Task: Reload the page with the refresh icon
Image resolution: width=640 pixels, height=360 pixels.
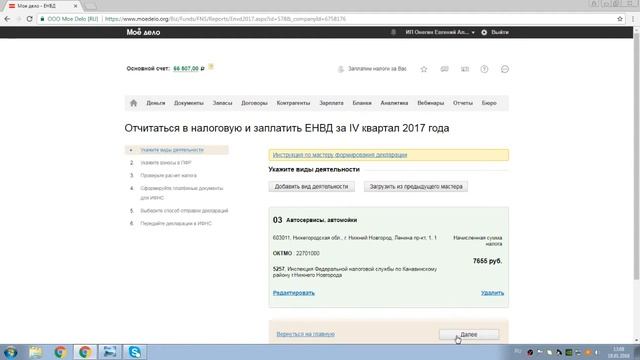Action: tap(29, 19)
